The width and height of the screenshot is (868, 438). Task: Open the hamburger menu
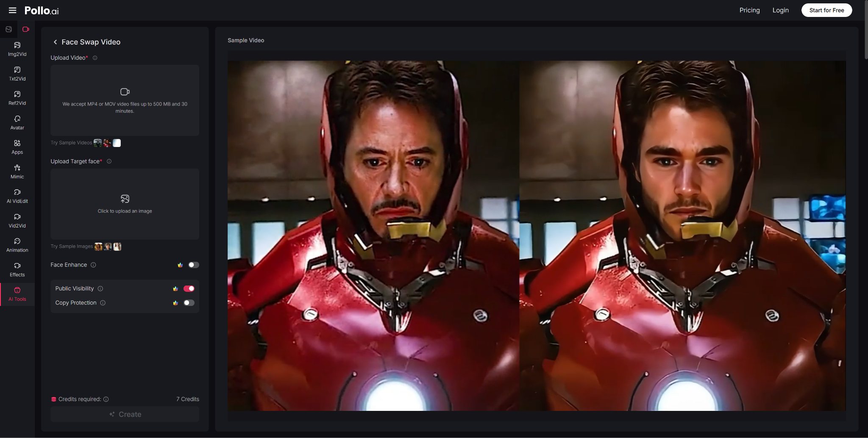click(13, 10)
